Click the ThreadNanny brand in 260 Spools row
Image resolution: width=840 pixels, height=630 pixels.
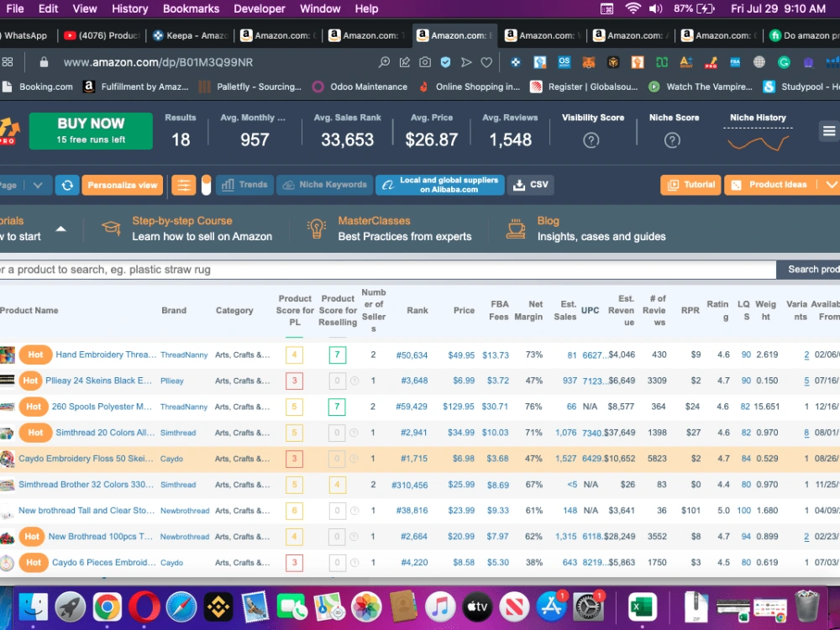184,407
